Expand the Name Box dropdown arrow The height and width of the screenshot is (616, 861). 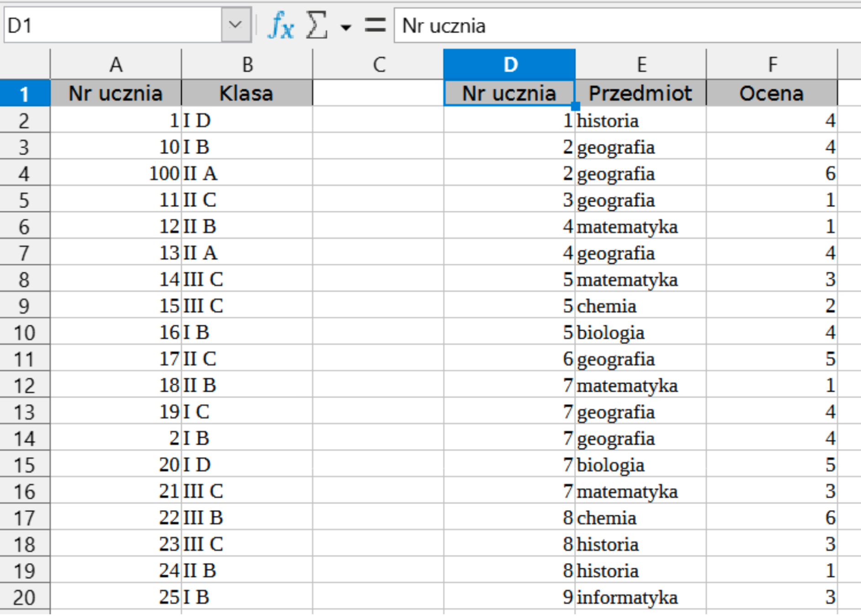coord(236,25)
